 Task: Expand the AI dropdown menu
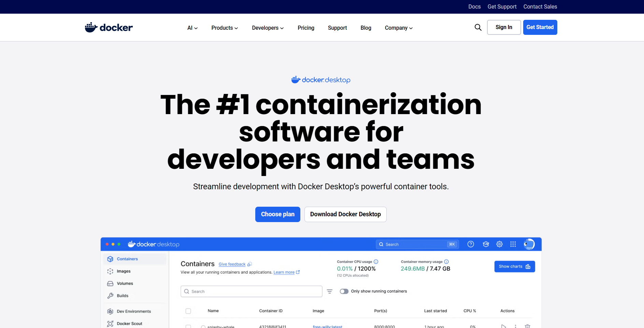[x=192, y=28]
